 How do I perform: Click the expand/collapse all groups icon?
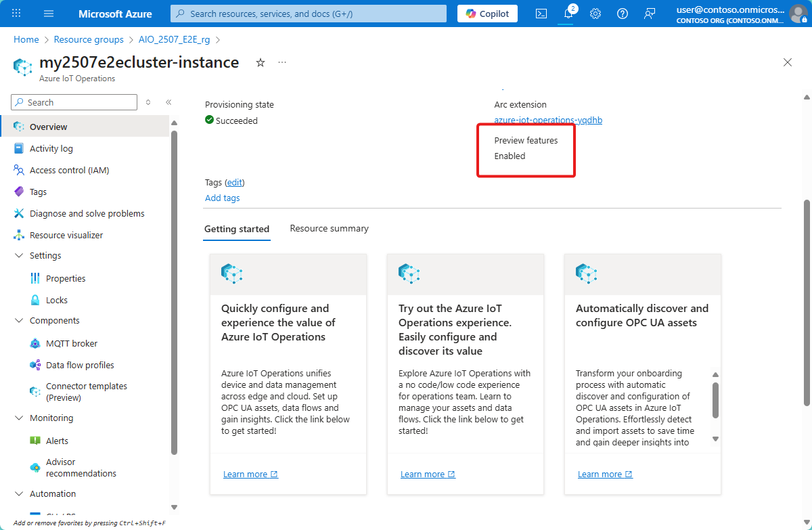[148, 102]
